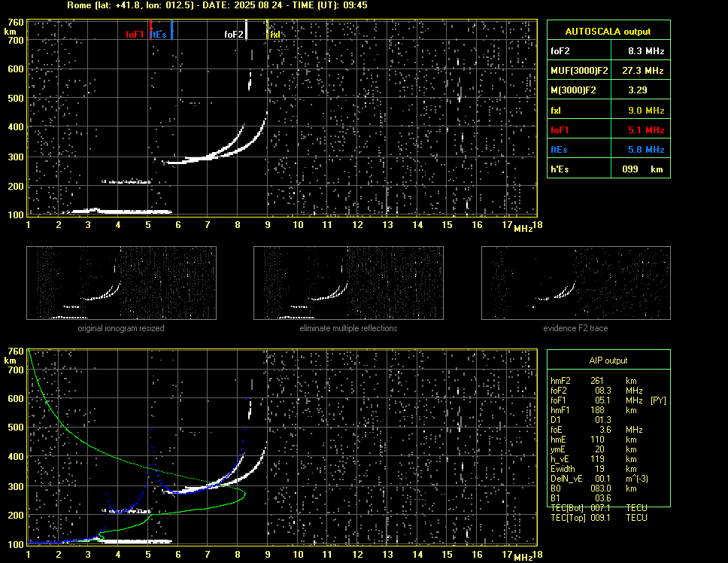This screenshot has height=563, width=728.
Task: Click the red foF1 marker label
Action: point(135,35)
